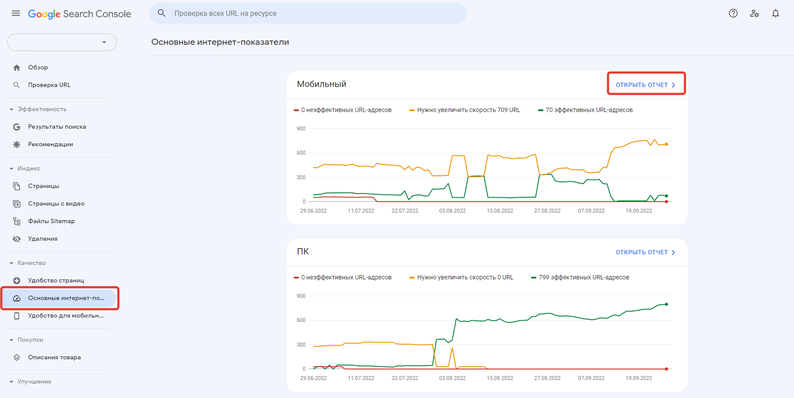Viewport: 794px width, 398px height.
Task: Click mobile legend Нужно увеличить скорость 709 URL
Action: (x=465, y=110)
